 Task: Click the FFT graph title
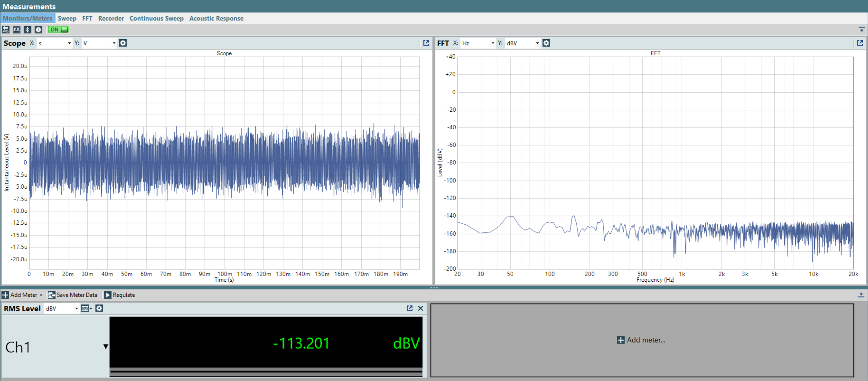[655, 53]
